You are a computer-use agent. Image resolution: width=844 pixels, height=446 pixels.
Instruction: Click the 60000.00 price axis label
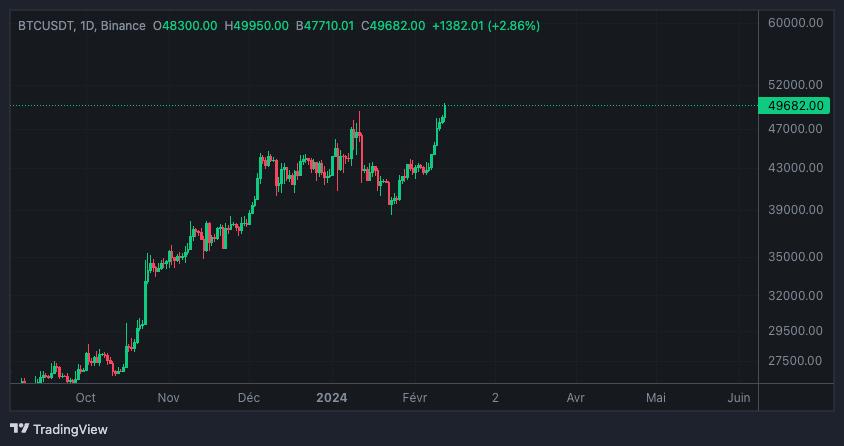(796, 23)
